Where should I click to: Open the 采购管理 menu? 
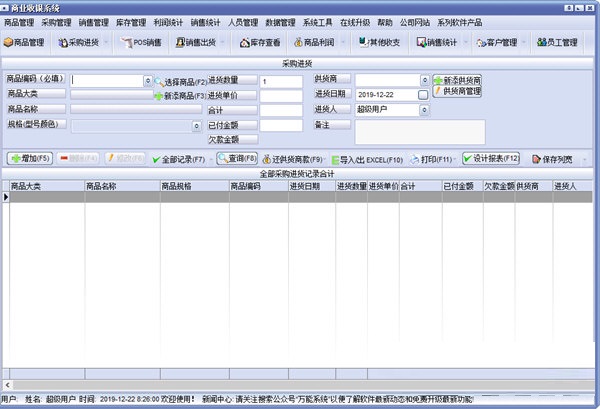(x=56, y=23)
